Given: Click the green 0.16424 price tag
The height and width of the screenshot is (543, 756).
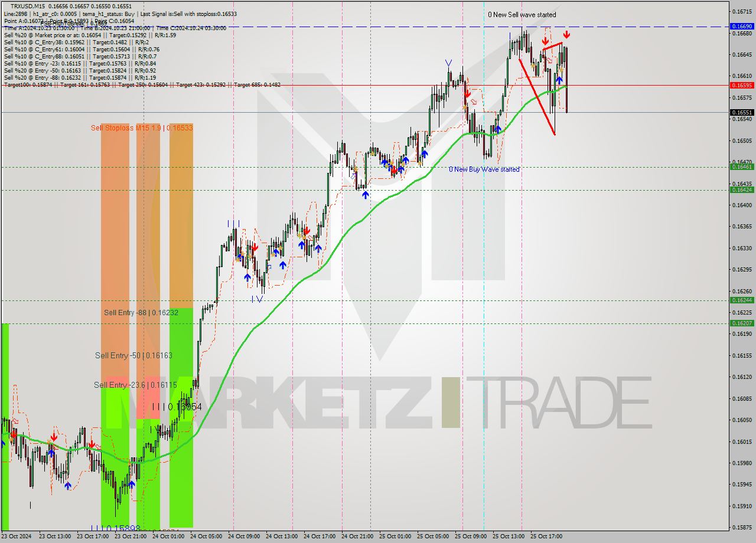Looking at the screenshot, I should (x=742, y=190).
